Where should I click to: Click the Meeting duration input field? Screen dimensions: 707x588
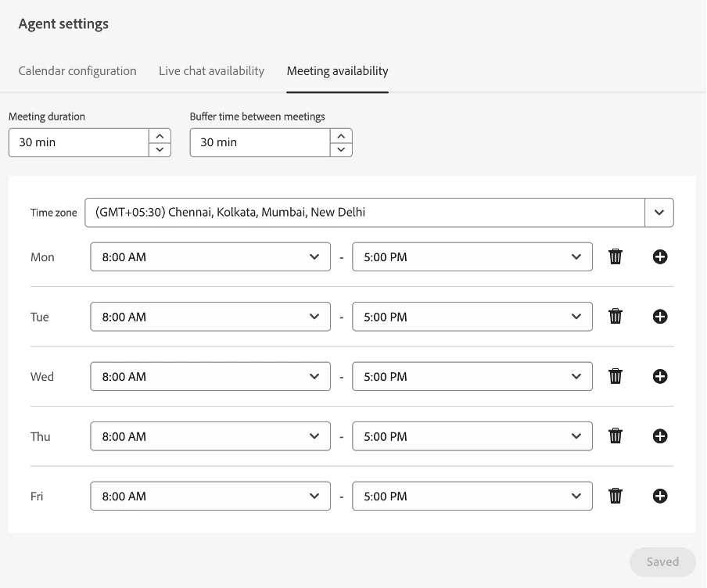pyautogui.click(x=78, y=142)
